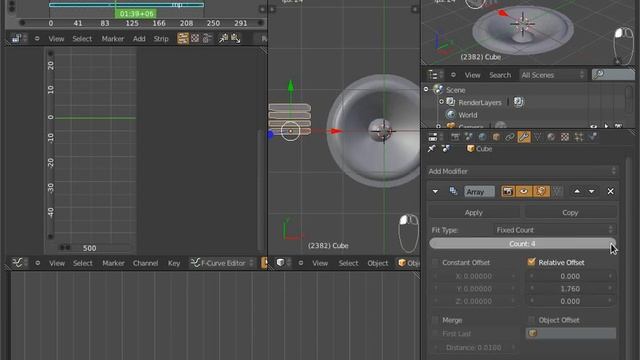Click the modifier Apply button

pos(474,213)
